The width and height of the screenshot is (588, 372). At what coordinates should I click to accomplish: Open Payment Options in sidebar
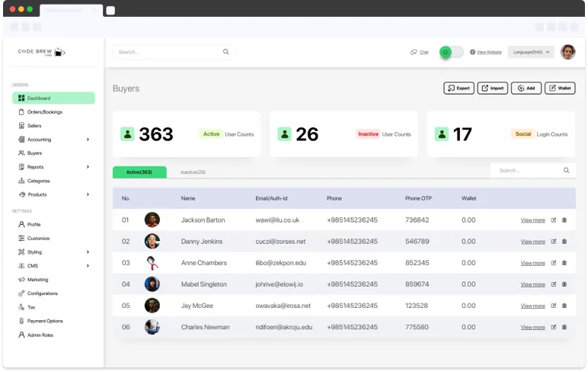click(x=44, y=321)
